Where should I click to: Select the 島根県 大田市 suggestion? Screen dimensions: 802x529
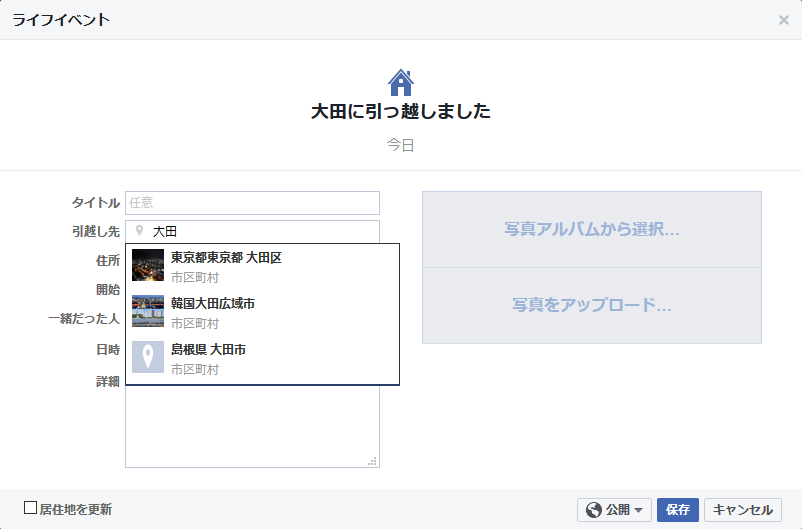262,358
